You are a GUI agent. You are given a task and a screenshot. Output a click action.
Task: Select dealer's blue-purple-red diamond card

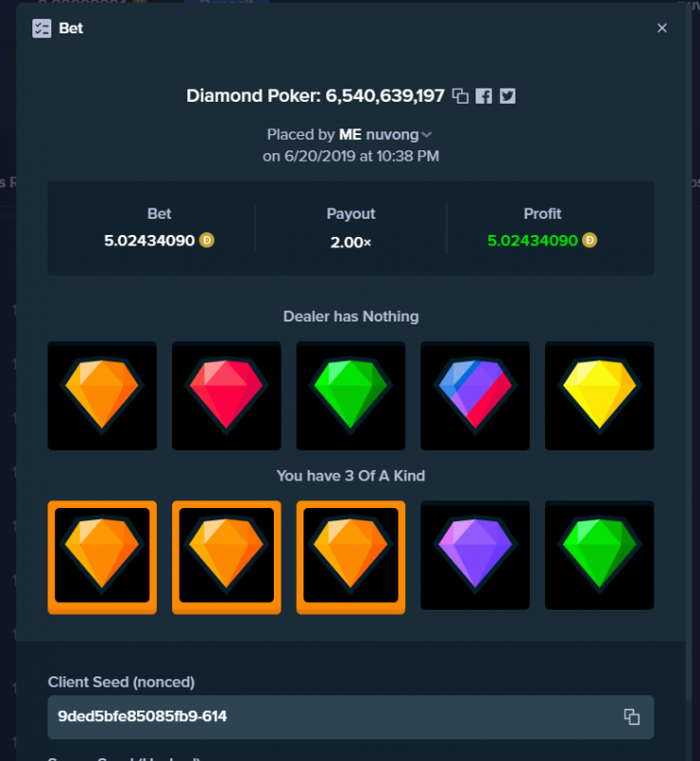tap(475, 396)
